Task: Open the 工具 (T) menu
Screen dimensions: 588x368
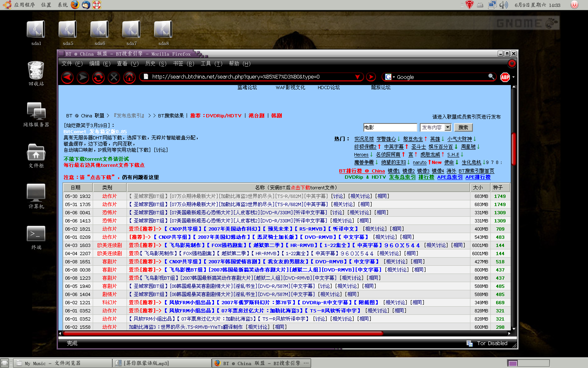Action: pos(212,64)
